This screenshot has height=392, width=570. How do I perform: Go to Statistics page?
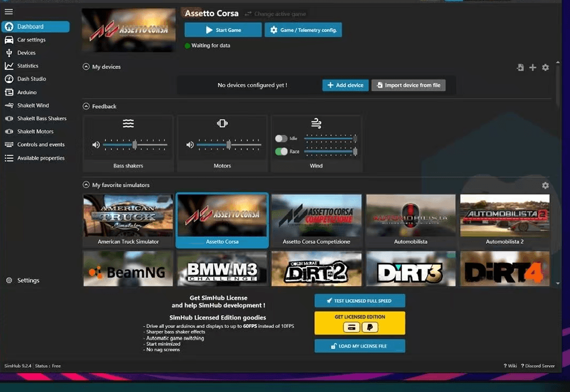[x=27, y=66]
